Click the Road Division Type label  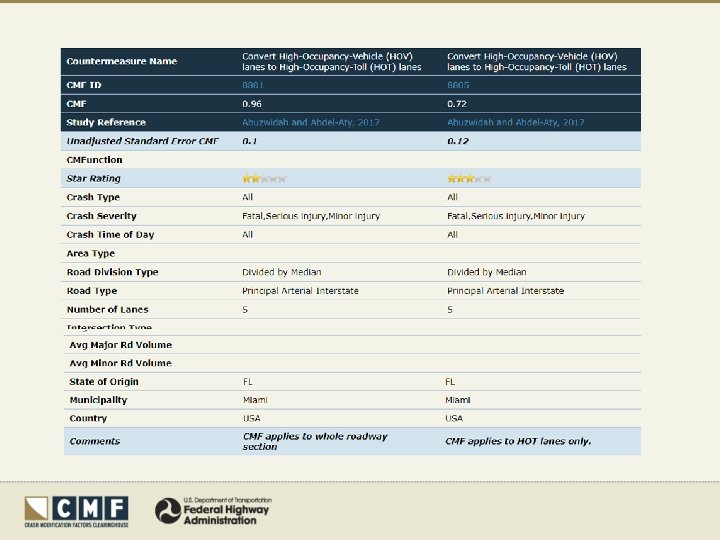tap(112, 272)
